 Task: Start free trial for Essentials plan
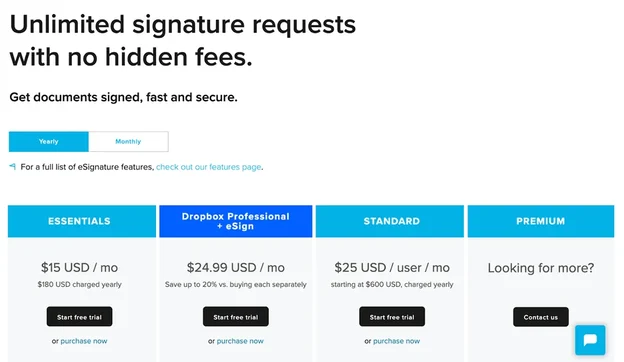pyautogui.click(x=79, y=317)
